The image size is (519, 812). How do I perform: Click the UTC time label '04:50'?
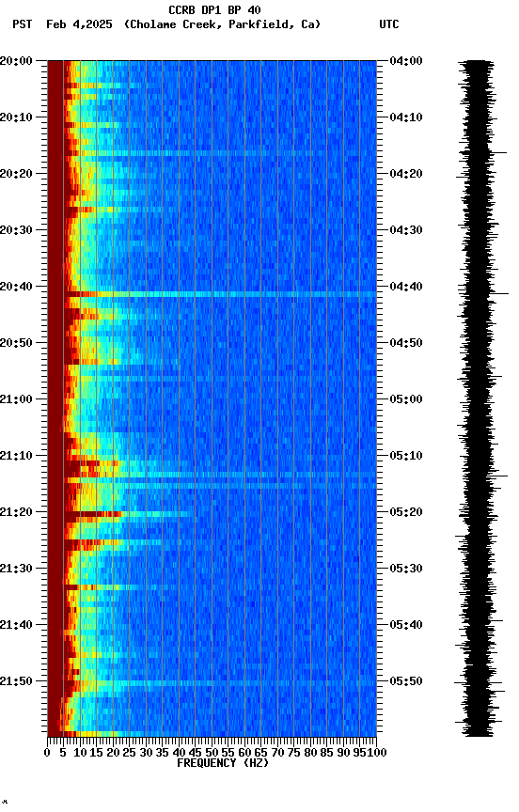tap(406, 343)
